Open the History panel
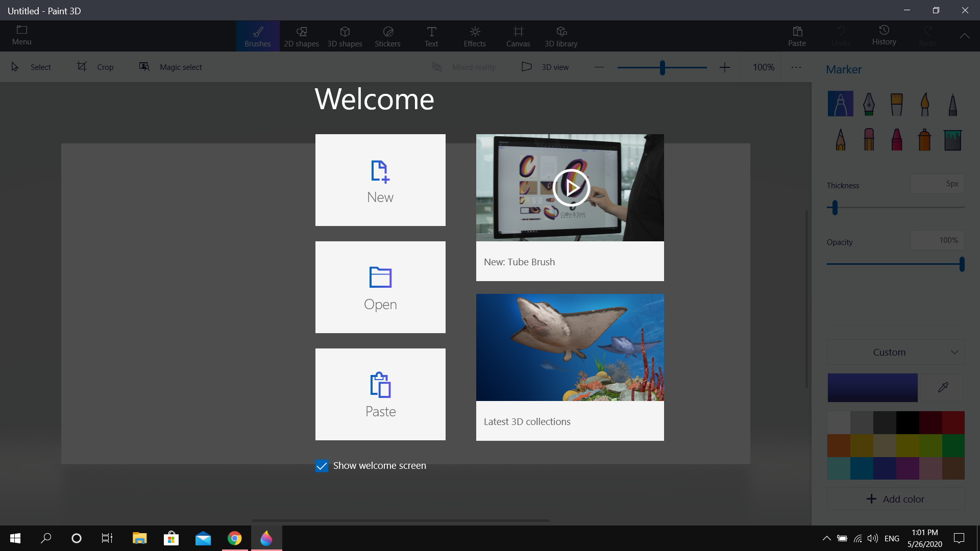The width and height of the screenshot is (980, 551). (x=884, y=35)
